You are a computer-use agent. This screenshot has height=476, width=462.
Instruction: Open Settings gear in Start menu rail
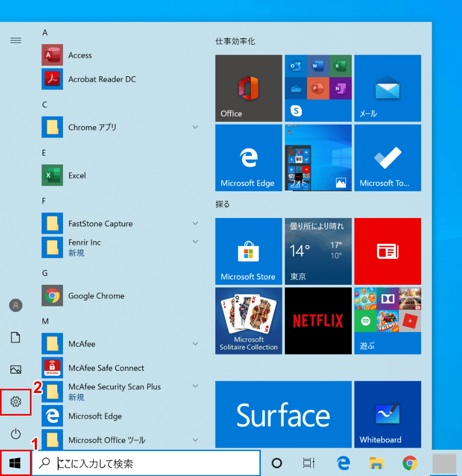click(15, 401)
